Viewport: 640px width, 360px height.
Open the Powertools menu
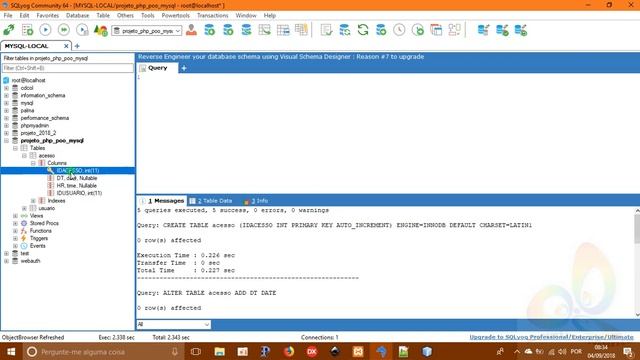(176, 16)
